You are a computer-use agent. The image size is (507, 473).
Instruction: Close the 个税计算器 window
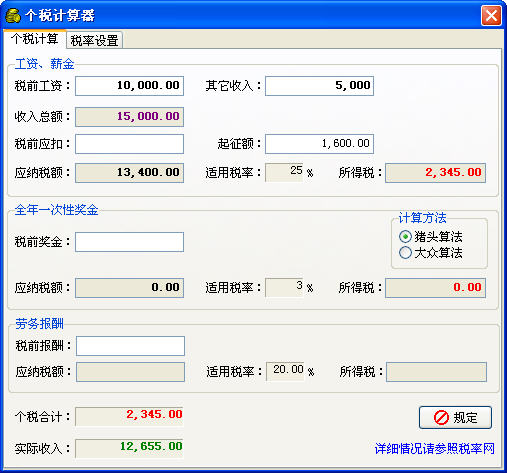click(491, 15)
